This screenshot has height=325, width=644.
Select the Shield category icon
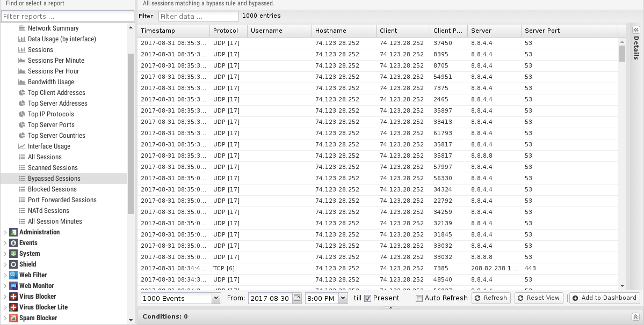pyautogui.click(x=13, y=264)
